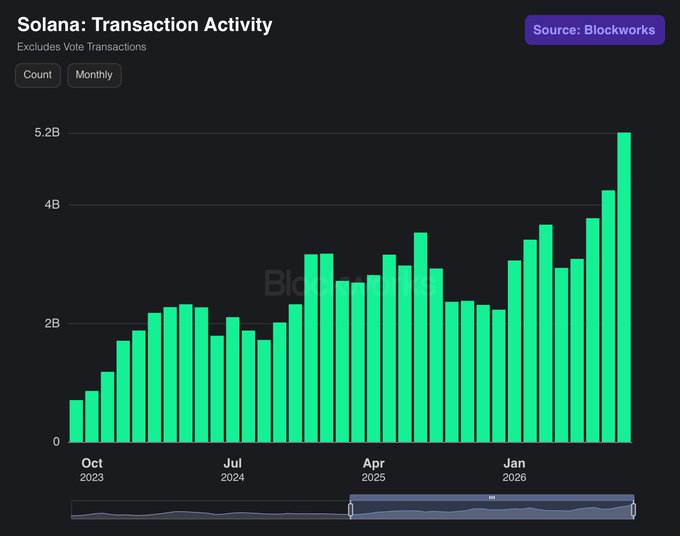Click the 2B axis label
Image resolution: width=680 pixels, height=536 pixels.
coord(52,324)
